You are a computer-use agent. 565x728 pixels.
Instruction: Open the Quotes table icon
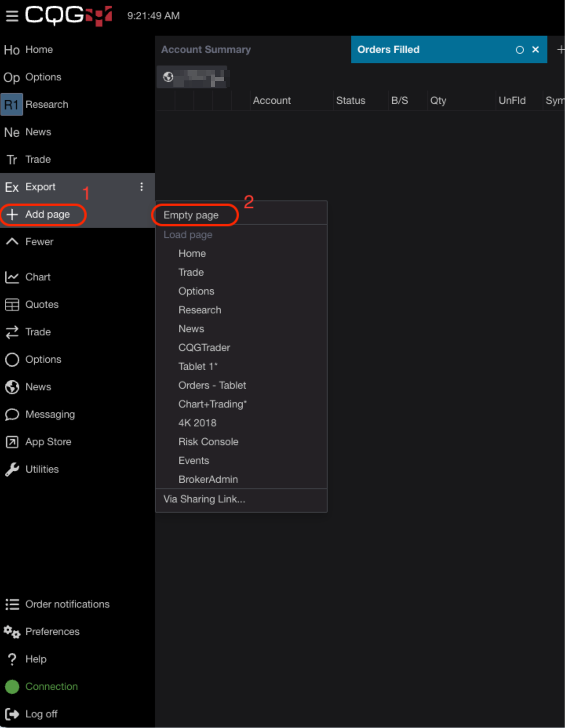pyautogui.click(x=12, y=305)
